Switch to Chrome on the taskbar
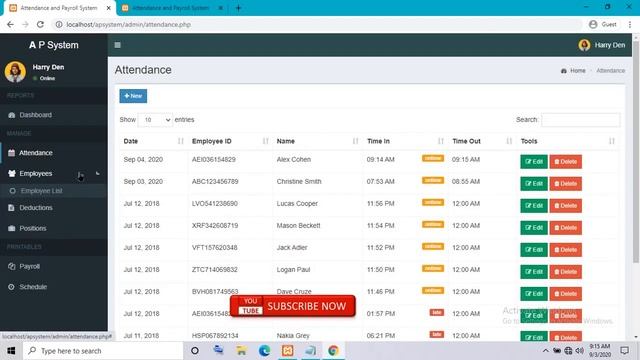This screenshot has height=360, width=640. pos(333,351)
